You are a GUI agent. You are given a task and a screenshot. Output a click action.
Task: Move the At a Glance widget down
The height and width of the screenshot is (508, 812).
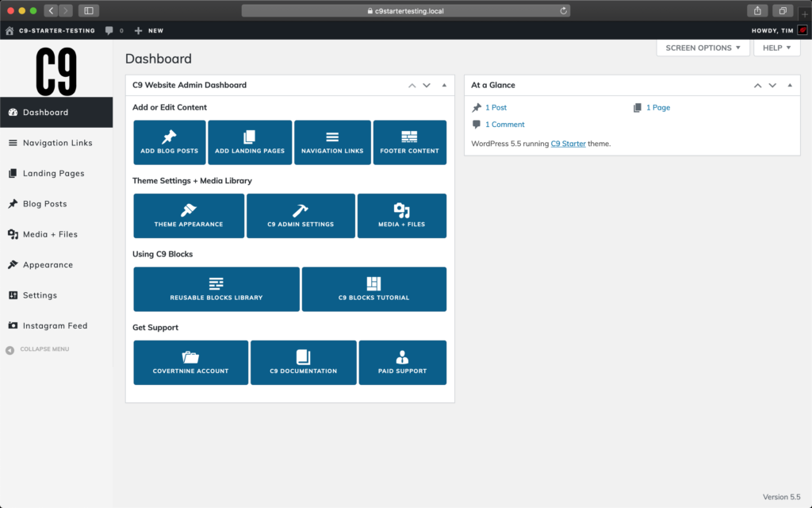pyautogui.click(x=772, y=85)
